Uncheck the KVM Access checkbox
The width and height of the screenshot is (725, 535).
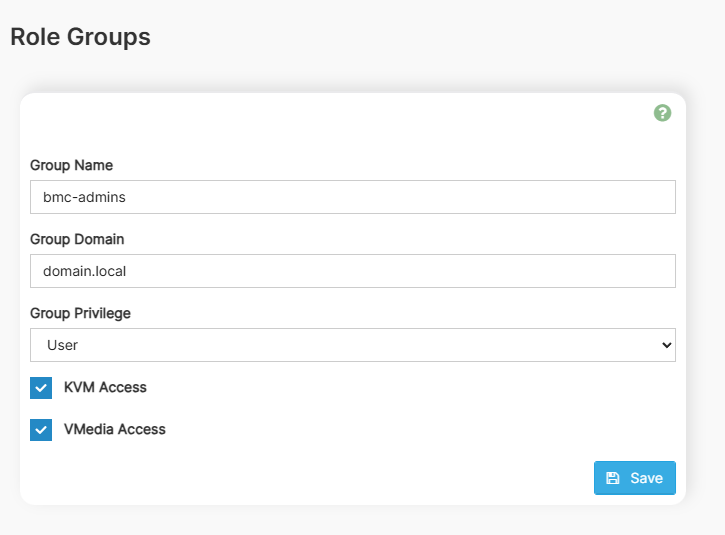41,388
